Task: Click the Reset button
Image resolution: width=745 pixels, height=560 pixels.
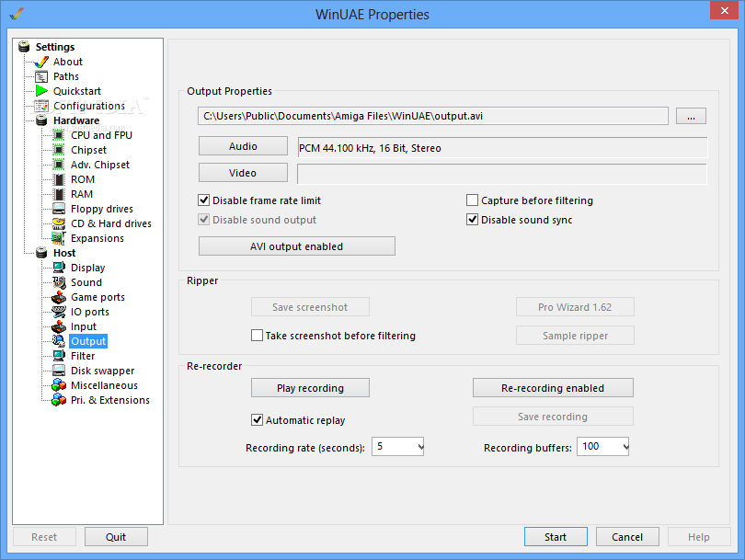Action: (x=44, y=537)
